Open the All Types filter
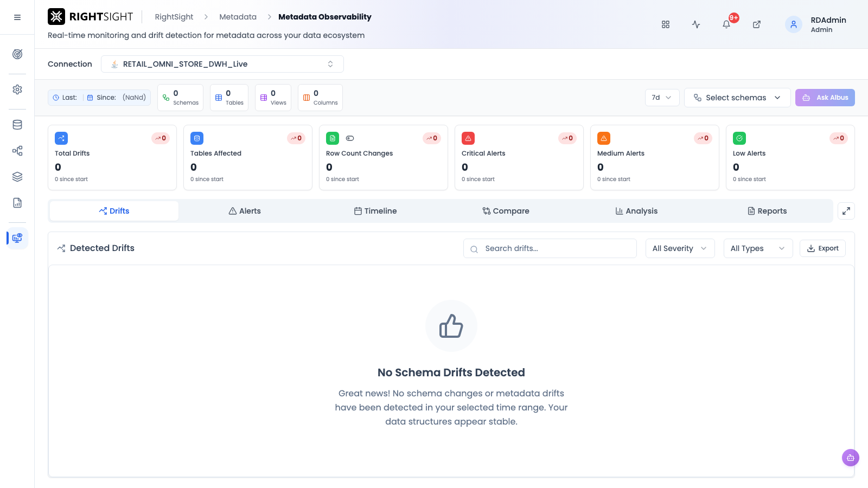The height and width of the screenshot is (488, 868). (758, 248)
